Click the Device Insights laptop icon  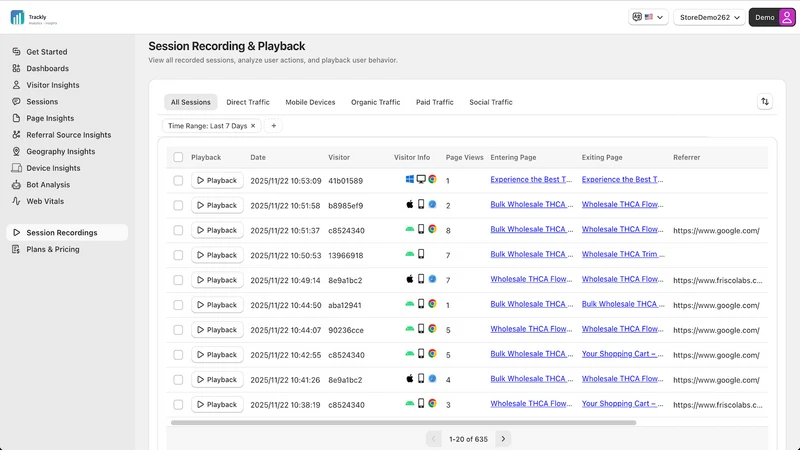(x=16, y=168)
